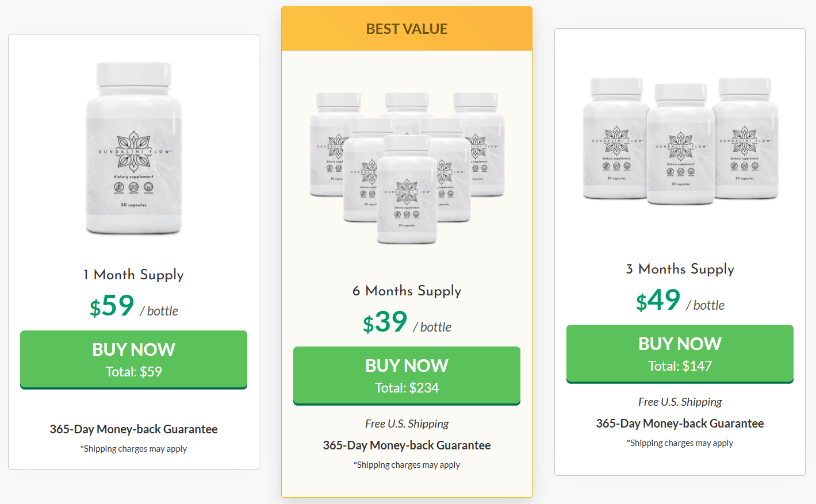Select the $39 per bottle price
Screen dimensions: 816x504
[x=407, y=323]
